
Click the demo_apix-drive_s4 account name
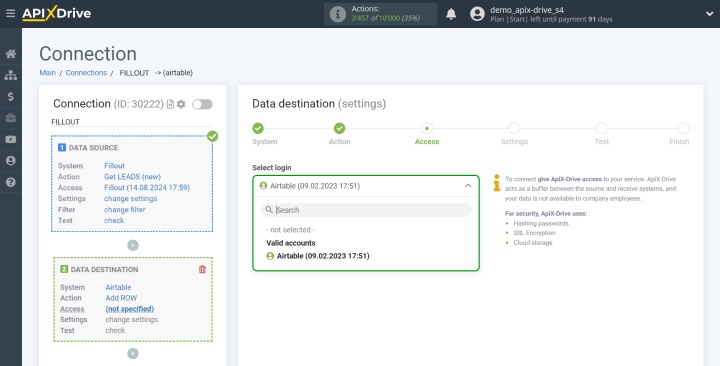pos(527,10)
